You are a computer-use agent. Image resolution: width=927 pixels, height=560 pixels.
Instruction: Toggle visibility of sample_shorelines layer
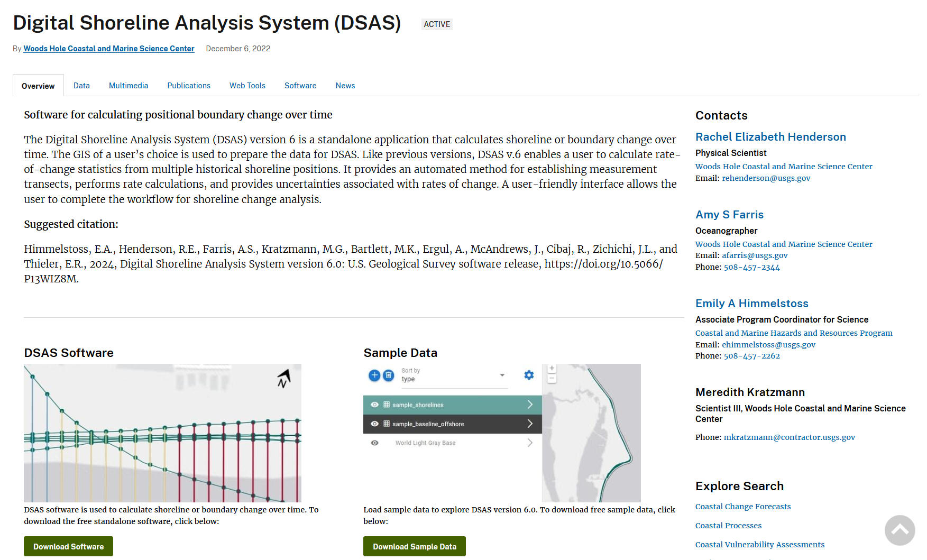(374, 405)
